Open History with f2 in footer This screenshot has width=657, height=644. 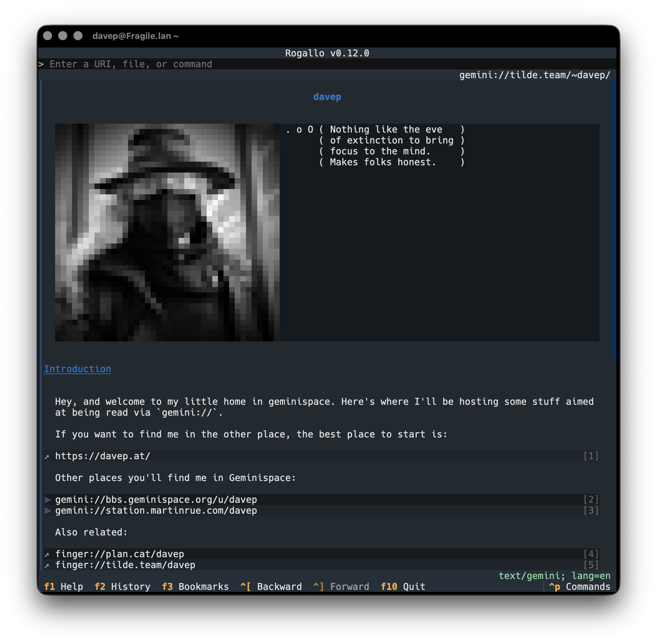pos(122,586)
